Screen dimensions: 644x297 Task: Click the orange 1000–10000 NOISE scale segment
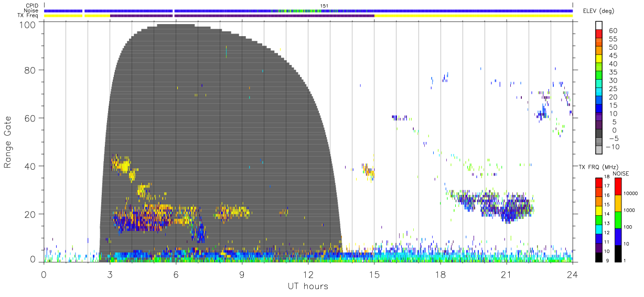[x=618, y=203]
